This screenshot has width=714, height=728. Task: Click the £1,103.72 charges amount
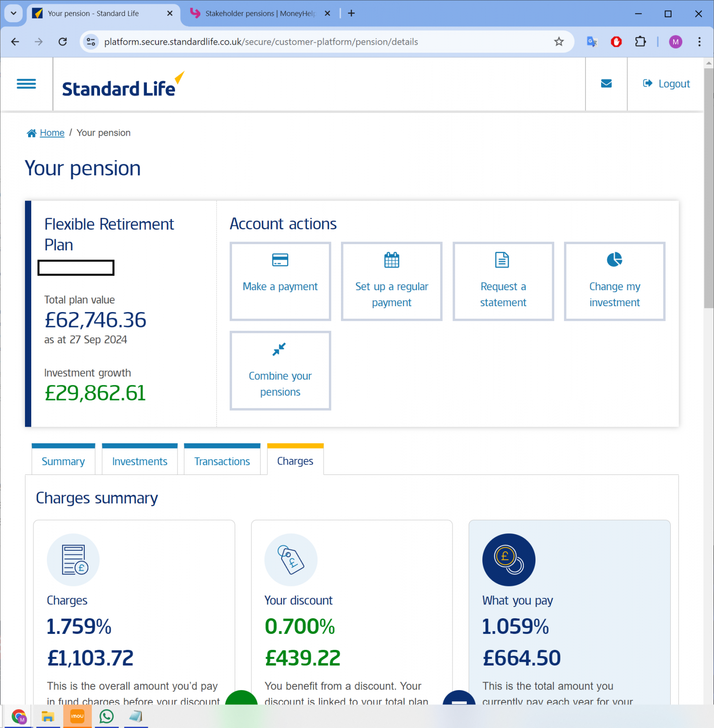(x=91, y=658)
